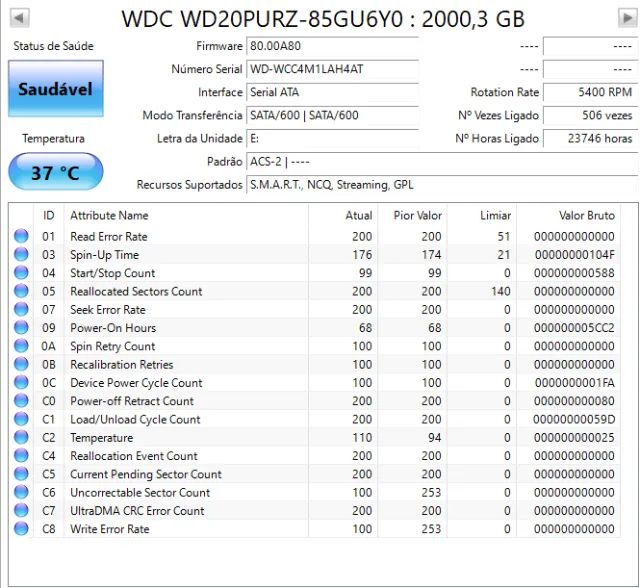Select the Start/Stop Count row name
This screenshot has height=588, width=640.
(x=113, y=273)
